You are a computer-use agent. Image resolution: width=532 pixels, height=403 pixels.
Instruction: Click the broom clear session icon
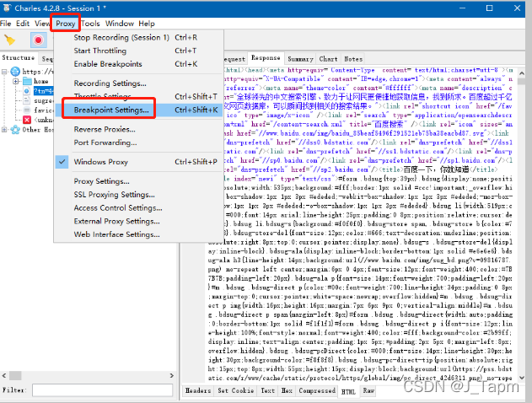(x=9, y=40)
